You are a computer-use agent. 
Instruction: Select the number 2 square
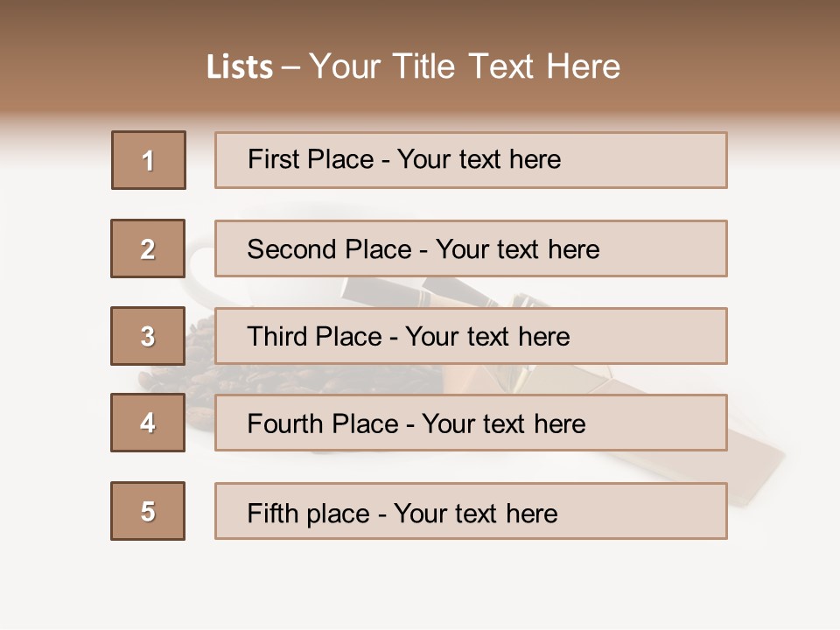point(148,248)
